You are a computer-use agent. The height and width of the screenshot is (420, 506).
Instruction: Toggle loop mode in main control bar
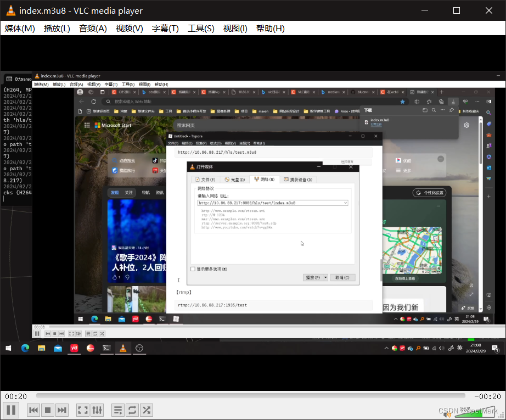(x=132, y=410)
